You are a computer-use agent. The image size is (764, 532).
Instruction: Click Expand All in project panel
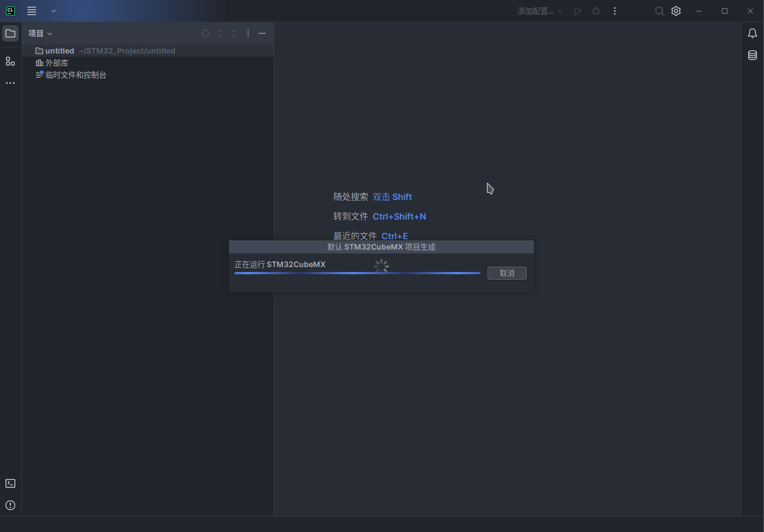coord(220,33)
